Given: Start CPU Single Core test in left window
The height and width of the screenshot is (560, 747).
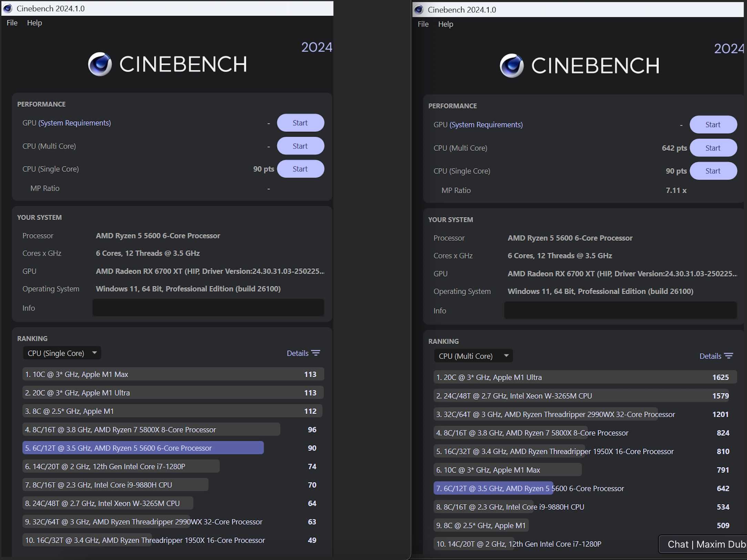Looking at the screenshot, I should [x=300, y=169].
